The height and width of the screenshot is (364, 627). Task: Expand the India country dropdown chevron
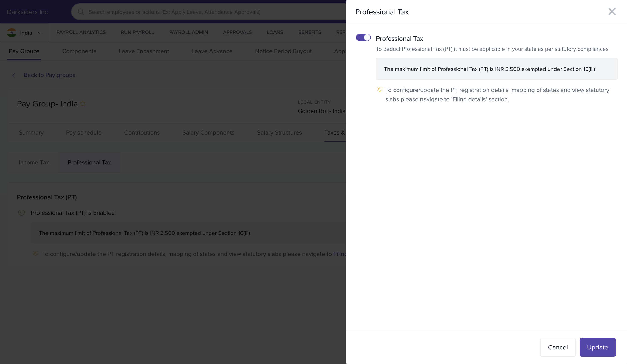40,33
